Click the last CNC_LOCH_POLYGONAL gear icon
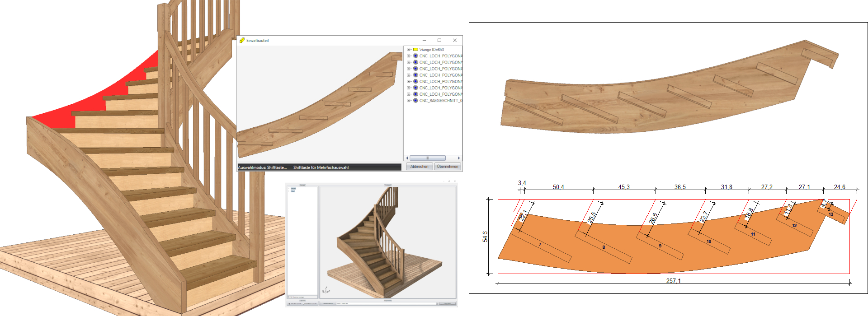The height and width of the screenshot is (316, 868). [415, 94]
